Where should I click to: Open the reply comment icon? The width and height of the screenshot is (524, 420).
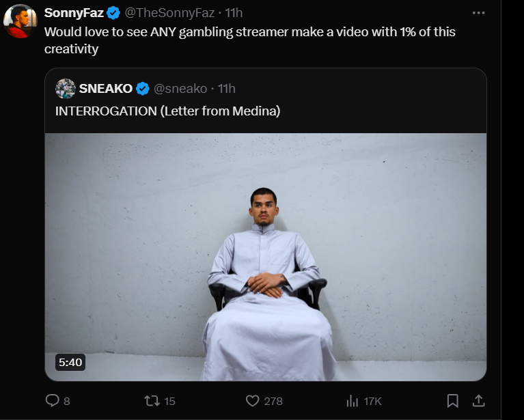coord(52,400)
